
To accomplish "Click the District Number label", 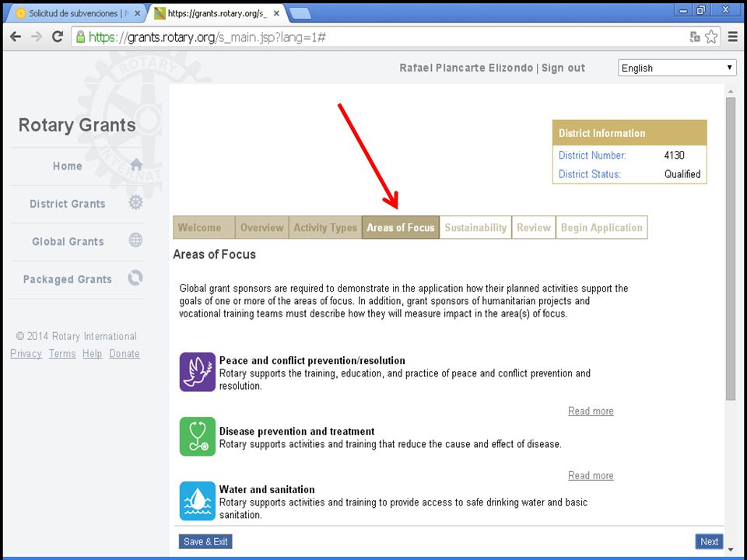I will [x=592, y=156].
